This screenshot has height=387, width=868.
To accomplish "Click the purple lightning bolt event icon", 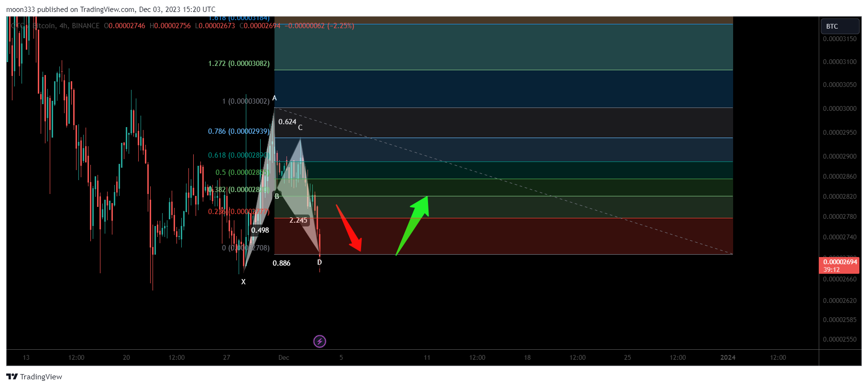I will 319,341.
